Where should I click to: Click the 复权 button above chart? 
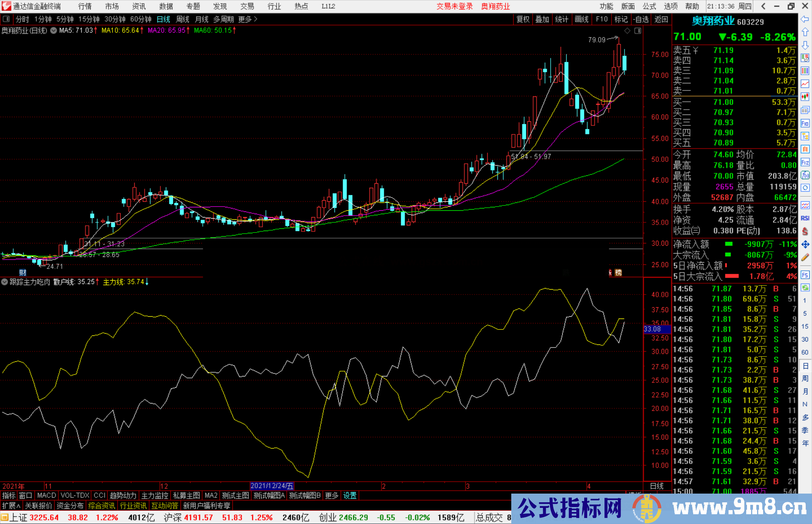[523, 19]
